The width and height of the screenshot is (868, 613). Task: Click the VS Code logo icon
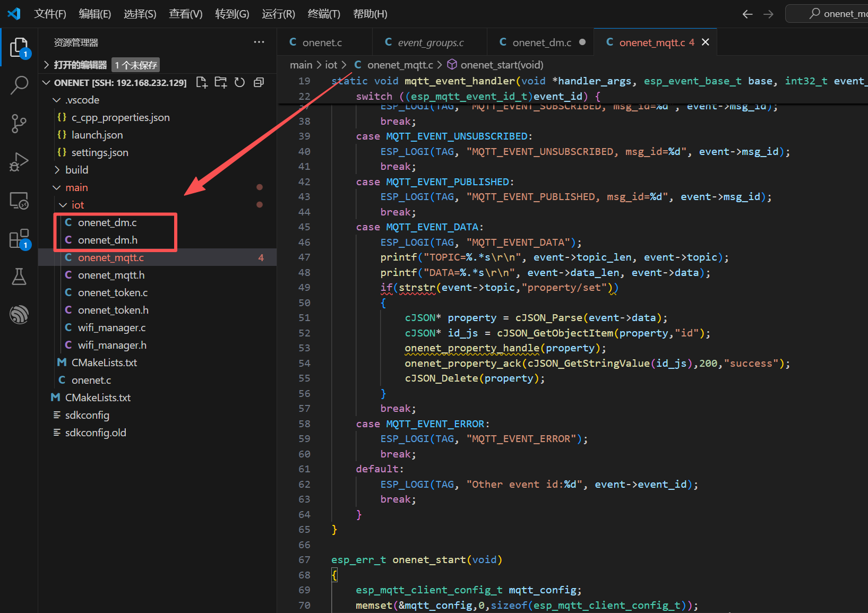tap(14, 14)
